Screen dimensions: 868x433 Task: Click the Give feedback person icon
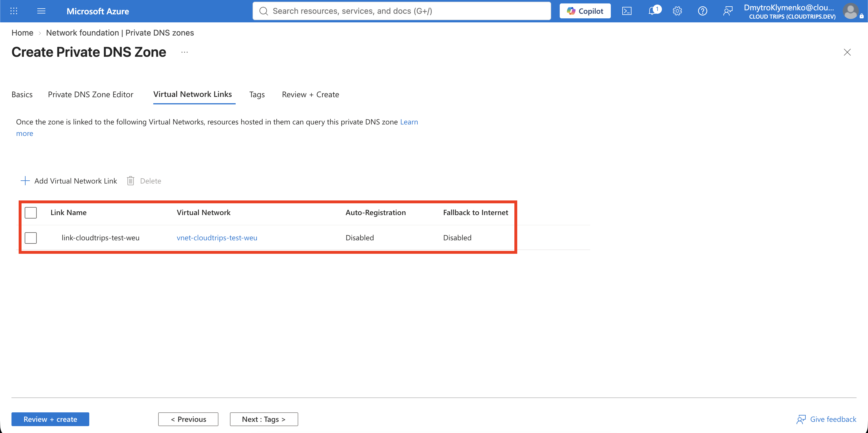(x=801, y=419)
